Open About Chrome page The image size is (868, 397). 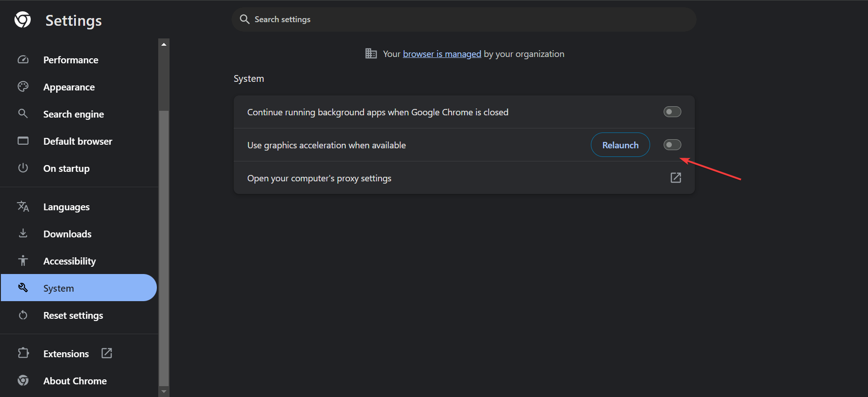point(79,381)
